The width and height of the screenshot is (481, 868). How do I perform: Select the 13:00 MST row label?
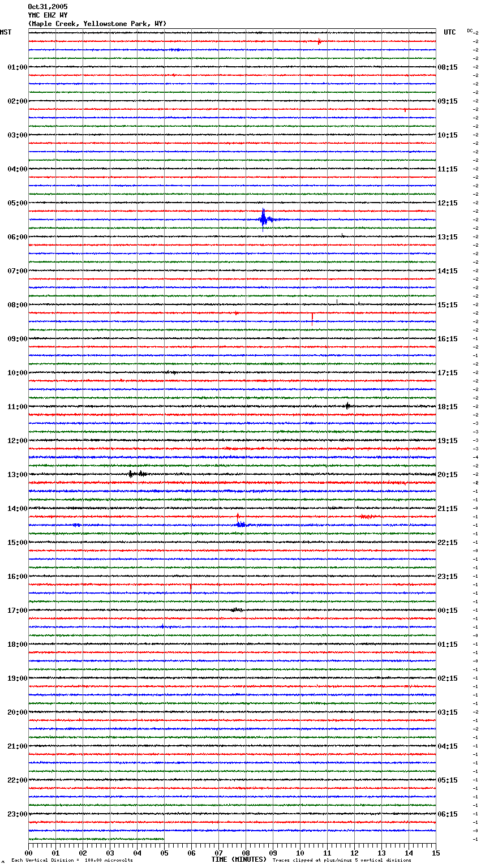coord(17,475)
